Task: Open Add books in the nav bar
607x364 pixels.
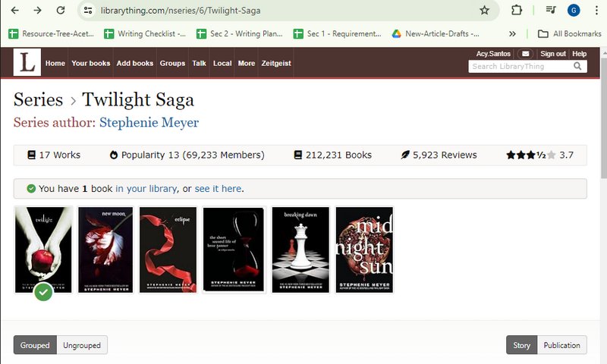Action: (135, 63)
